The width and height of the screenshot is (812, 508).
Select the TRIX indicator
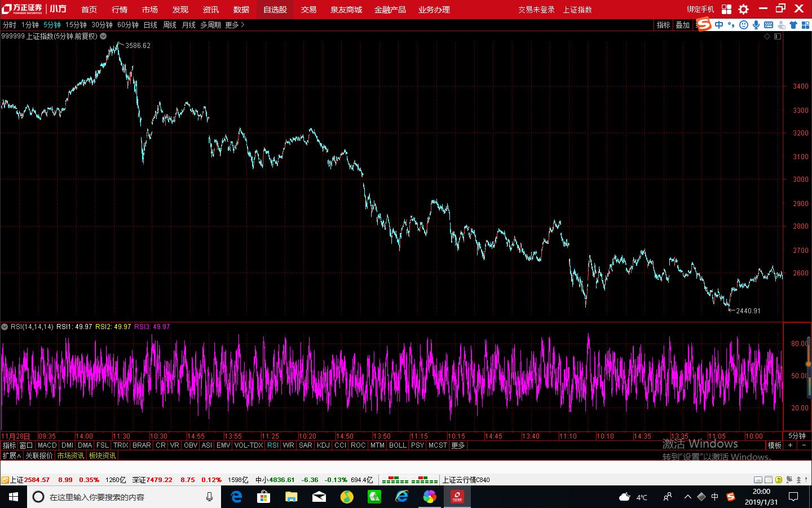click(121, 445)
